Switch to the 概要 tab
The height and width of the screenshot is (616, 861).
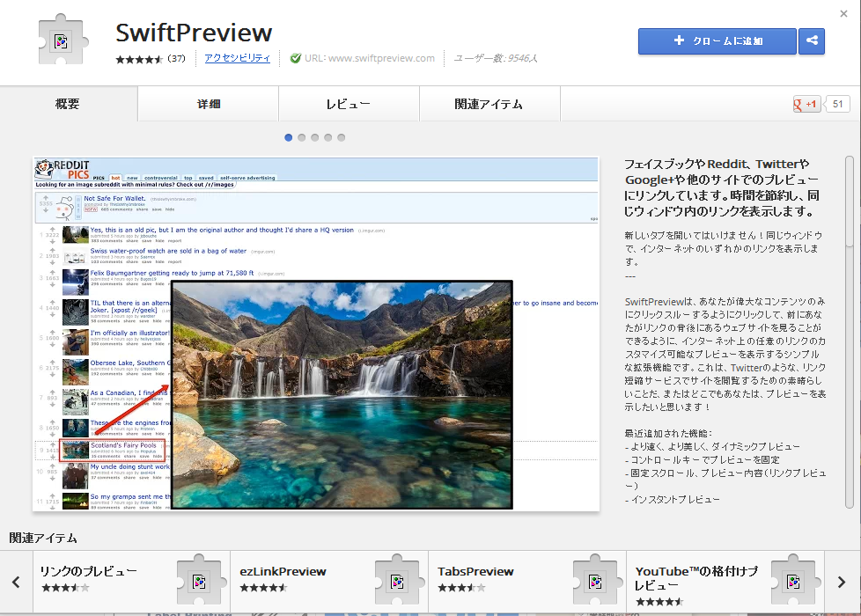point(68,104)
